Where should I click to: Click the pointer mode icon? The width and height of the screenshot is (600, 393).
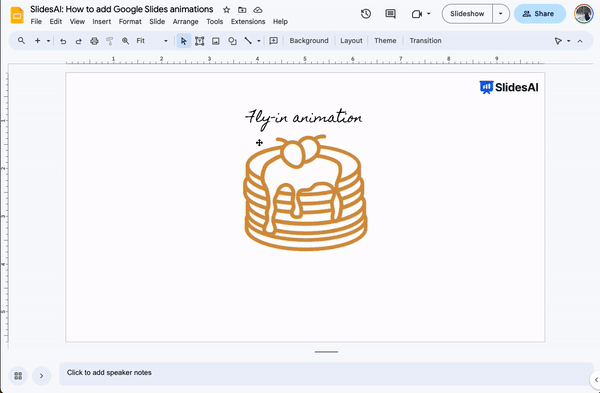pos(558,41)
